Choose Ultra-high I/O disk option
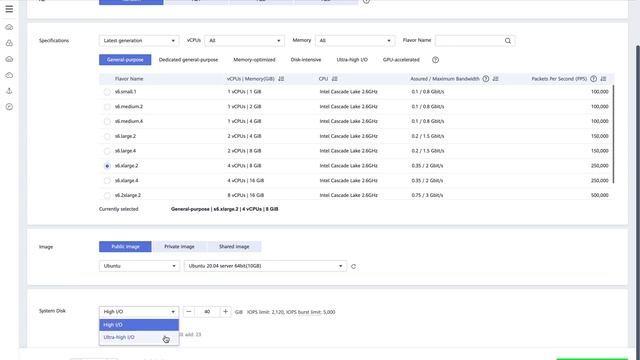The image size is (640, 360). (x=139, y=338)
